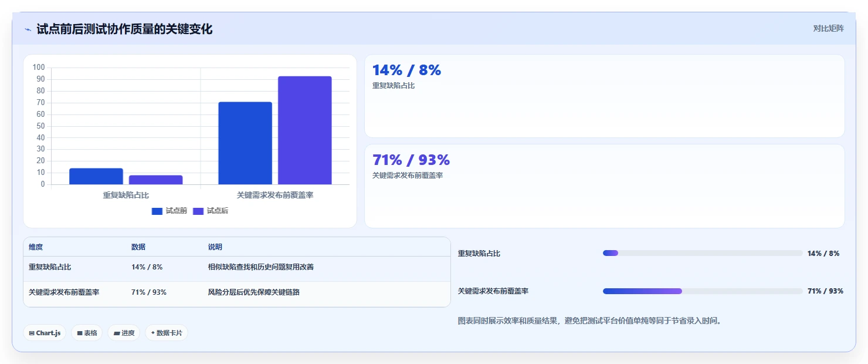Click the table cell 风险分层后优先保障关键链路
This screenshot has height=364, width=868.
254,292
